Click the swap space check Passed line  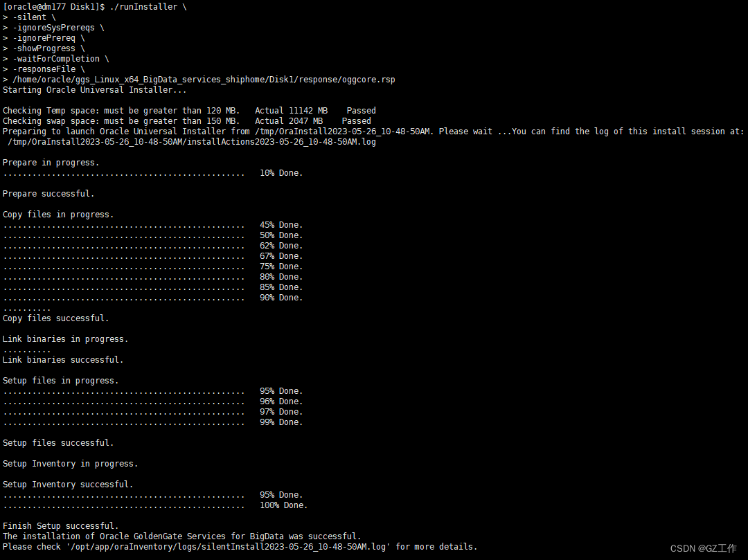[x=184, y=120]
